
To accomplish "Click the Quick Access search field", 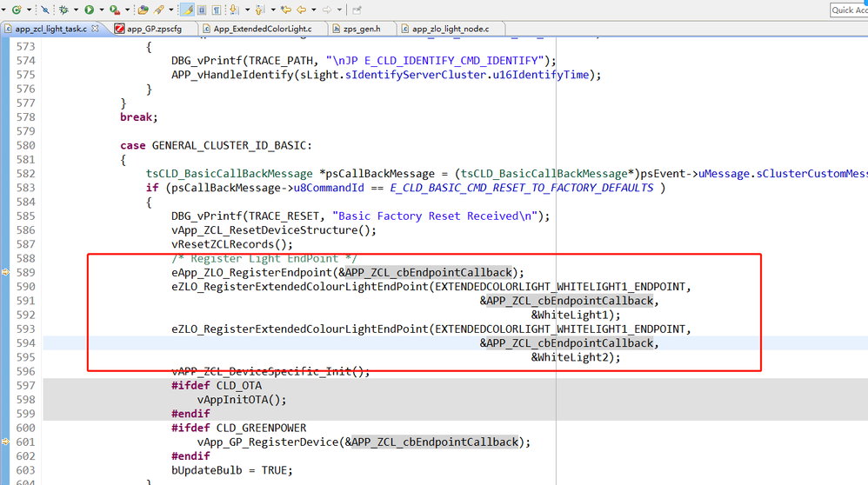I will [x=849, y=10].
